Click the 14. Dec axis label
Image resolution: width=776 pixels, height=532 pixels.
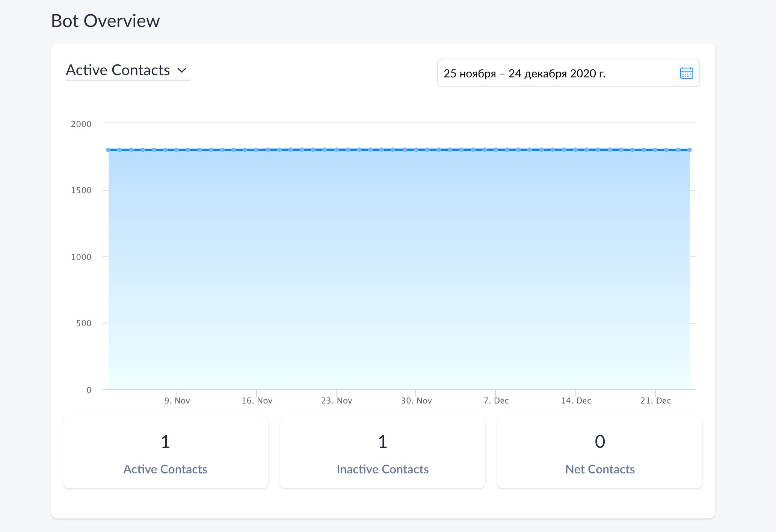[576, 401]
